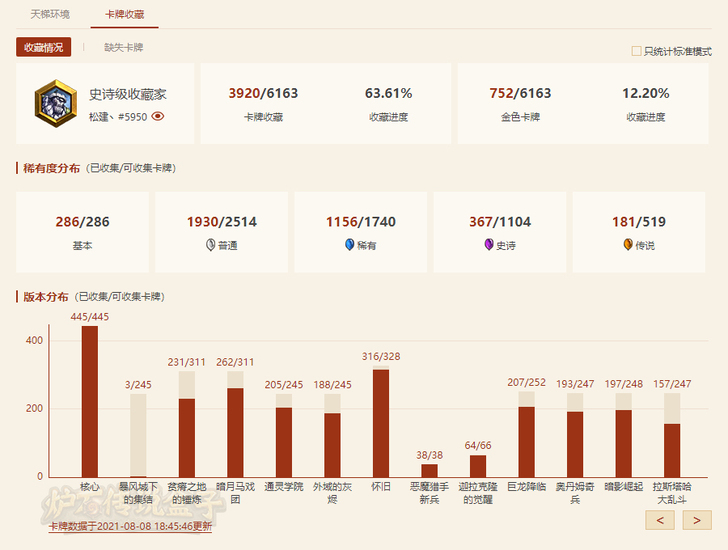
Task: Click the 316/328 bar label
Action: (381, 356)
